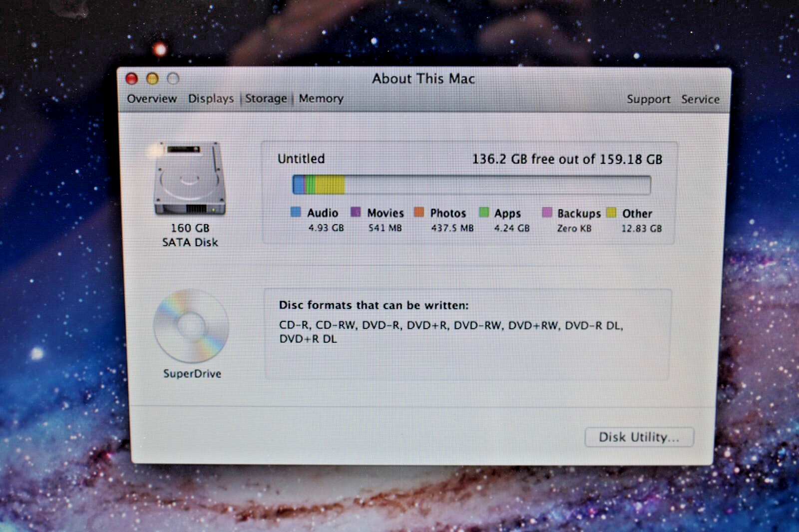The width and height of the screenshot is (799, 532).
Task: Click the yellow Other legend swatch
Action: (x=611, y=213)
